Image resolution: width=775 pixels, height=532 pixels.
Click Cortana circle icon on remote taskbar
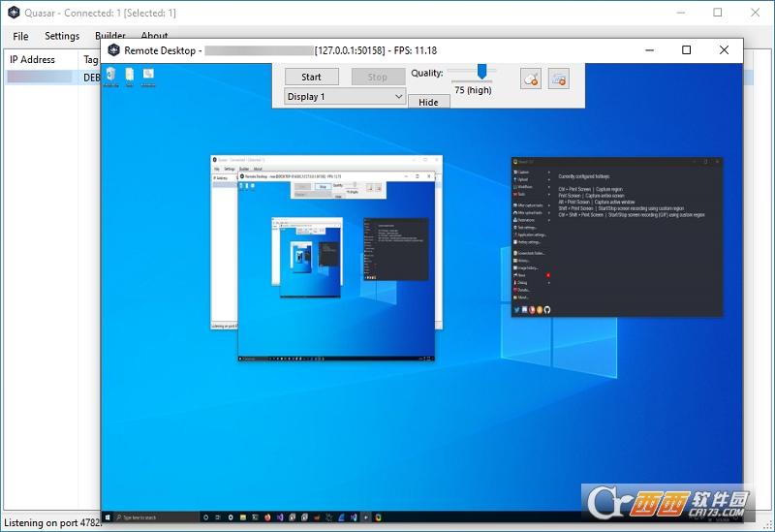pos(205,517)
